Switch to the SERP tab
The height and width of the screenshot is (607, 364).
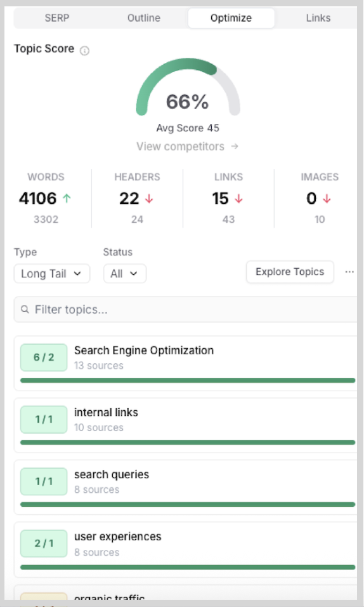[57, 18]
